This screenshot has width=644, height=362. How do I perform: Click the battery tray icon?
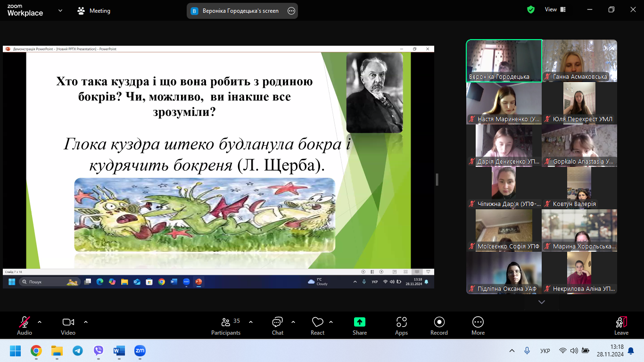click(x=585, y=351)
